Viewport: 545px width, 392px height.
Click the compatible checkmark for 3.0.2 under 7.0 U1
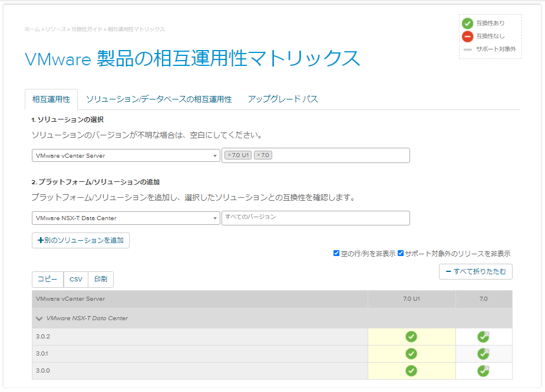(411, 337)
